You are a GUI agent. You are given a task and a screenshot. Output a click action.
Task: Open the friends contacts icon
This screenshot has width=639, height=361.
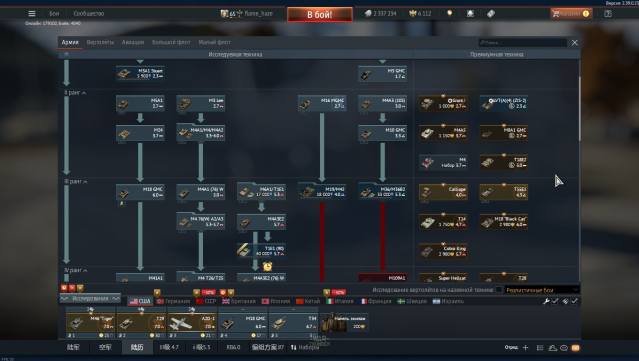click(x=552, y=348)
